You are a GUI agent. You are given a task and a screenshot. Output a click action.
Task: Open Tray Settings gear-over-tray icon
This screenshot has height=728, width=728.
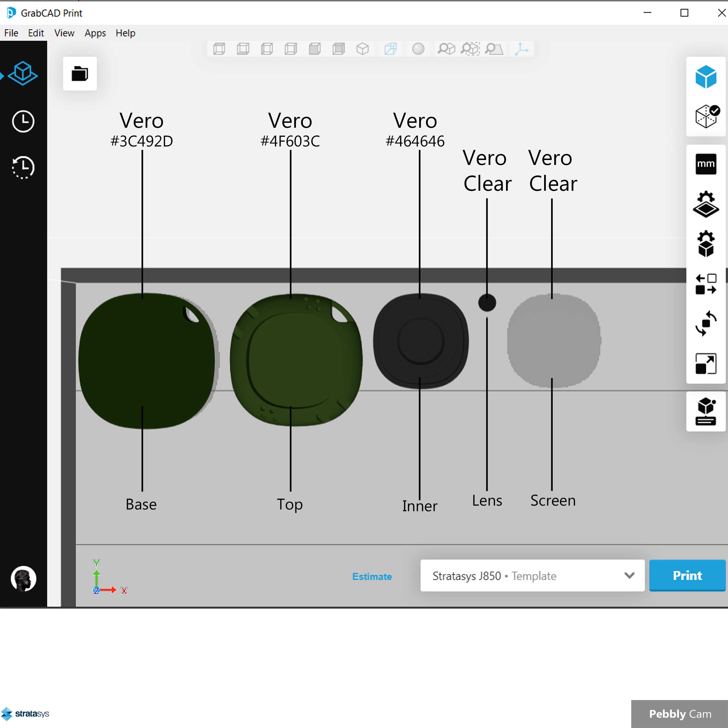706,204
